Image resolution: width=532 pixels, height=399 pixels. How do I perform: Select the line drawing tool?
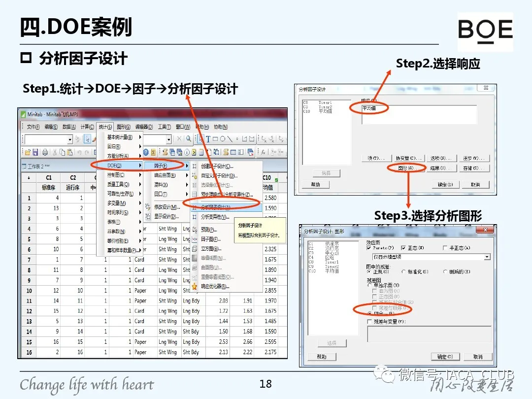click(230, 139)
